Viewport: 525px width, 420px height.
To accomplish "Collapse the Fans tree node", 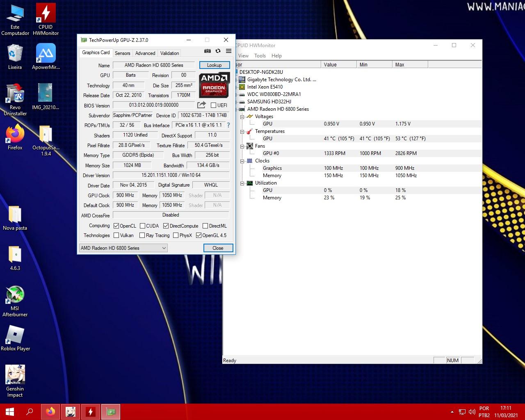I will [242, 146].
